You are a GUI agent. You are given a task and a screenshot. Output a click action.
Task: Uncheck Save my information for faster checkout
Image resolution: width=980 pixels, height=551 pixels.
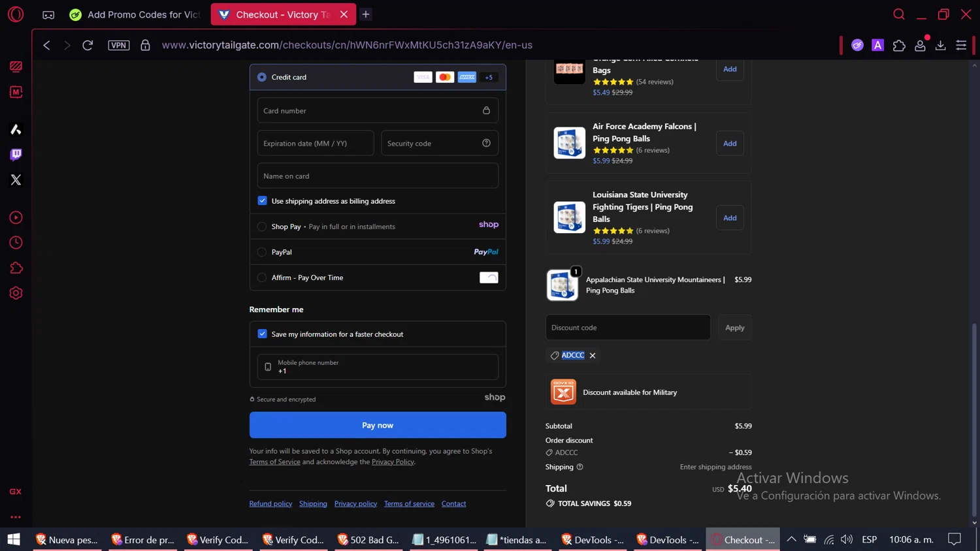pos(262,334)
